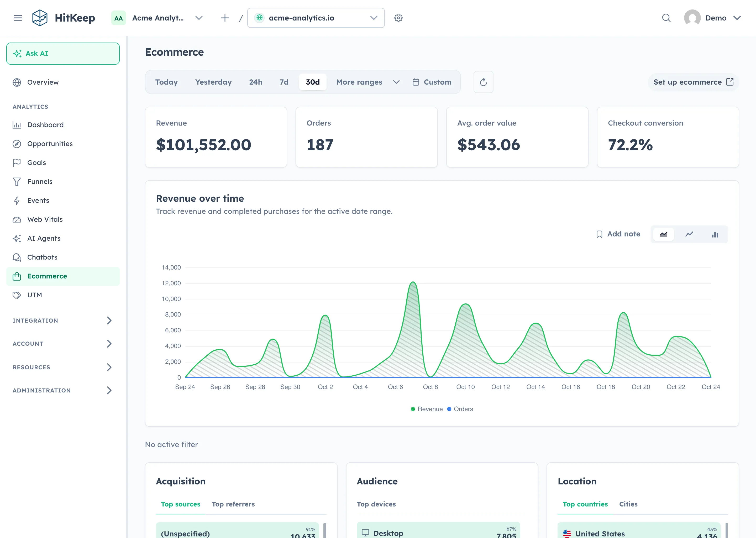Add a new site with plus icon
Image resolution: width=756 pixels, height=538 pixels.
225,18
